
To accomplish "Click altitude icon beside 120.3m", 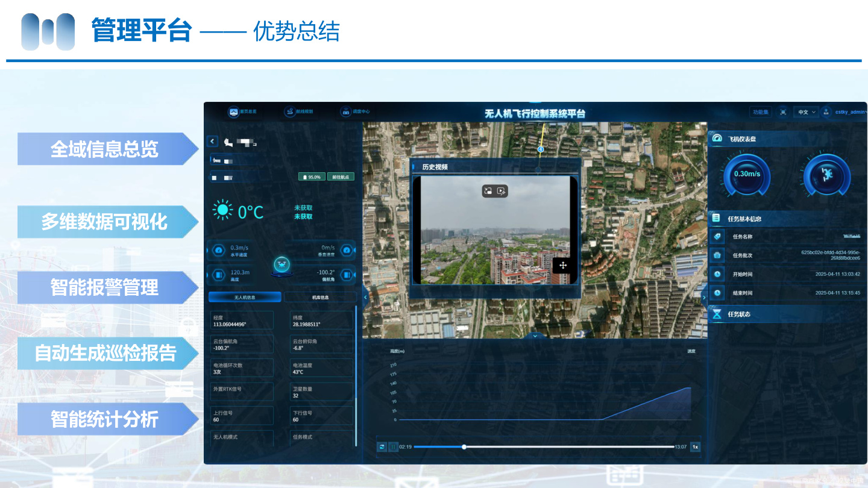I will pyautogui.click(x=219, y=275).
